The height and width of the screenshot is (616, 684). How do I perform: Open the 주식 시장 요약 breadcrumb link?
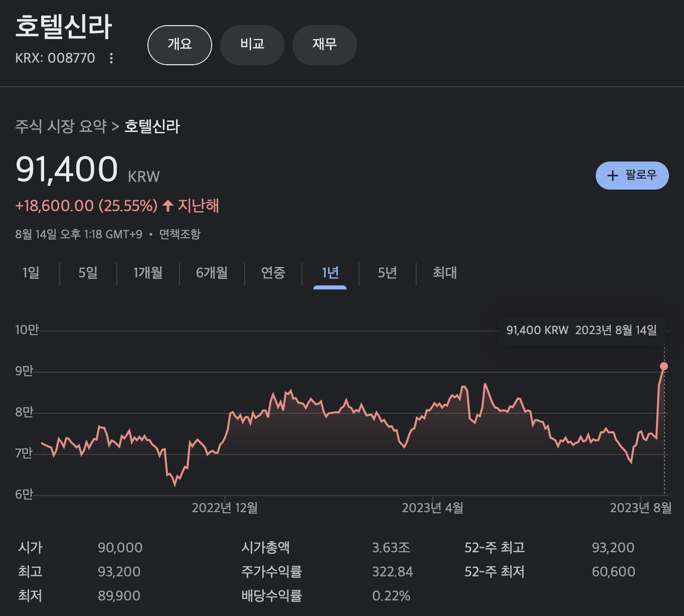click(x=61, y=126)
